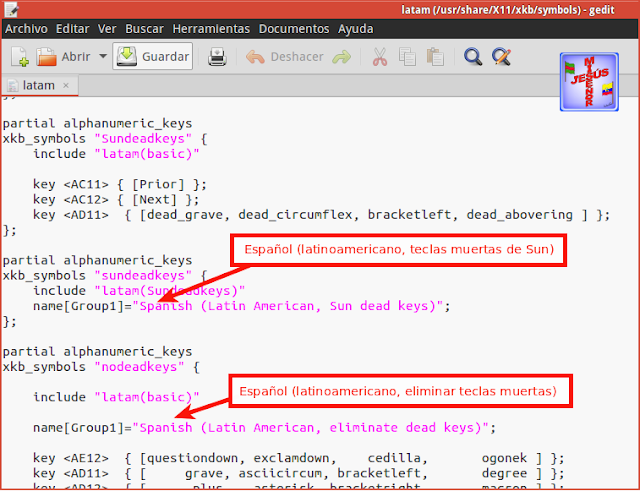The image size is (640, 491).
Task: Close the latam tab
Action: [66, 85]
